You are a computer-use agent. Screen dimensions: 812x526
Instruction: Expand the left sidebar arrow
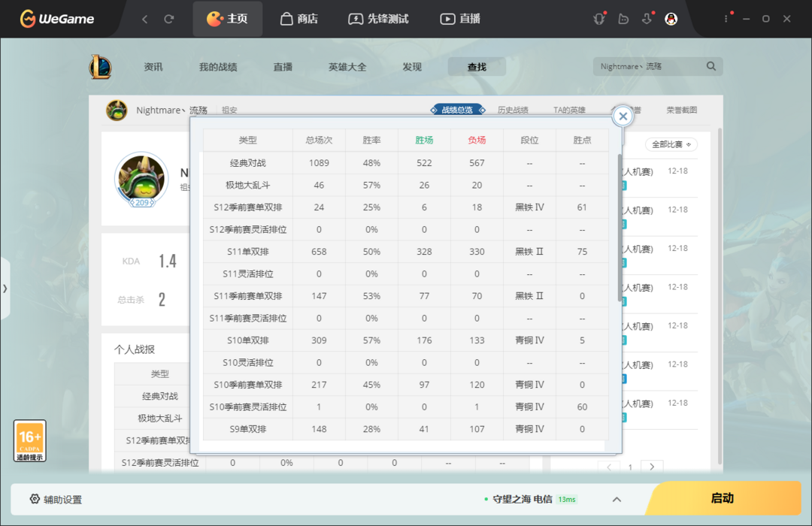[x=5, y=289]
